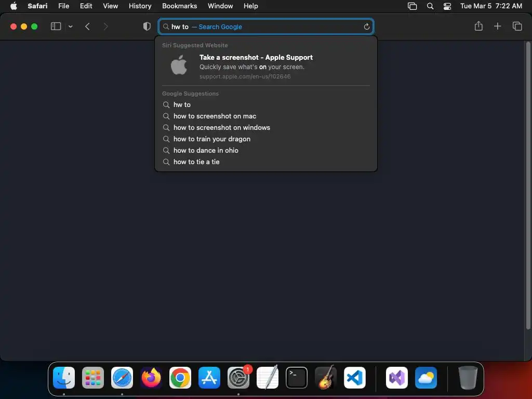This screenshot has height=399, width=532.
Task: Toggle the Safari sidebar button
Action: [56, 26]
